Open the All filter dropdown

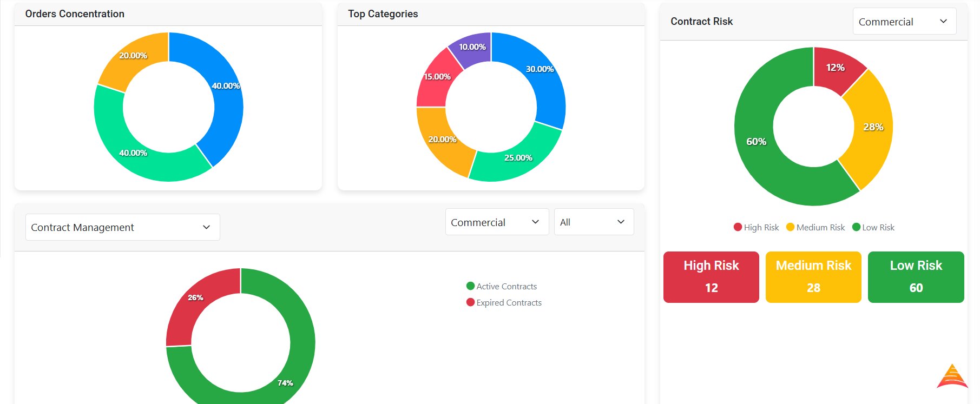[x=594, y=222]
